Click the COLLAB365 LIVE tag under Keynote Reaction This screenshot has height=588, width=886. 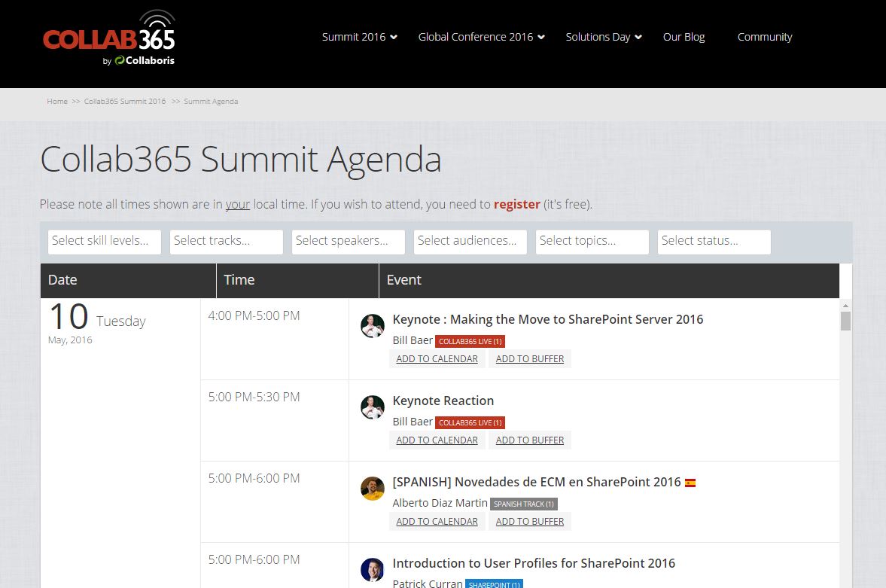pyautogui.click(x=470, y=423)
